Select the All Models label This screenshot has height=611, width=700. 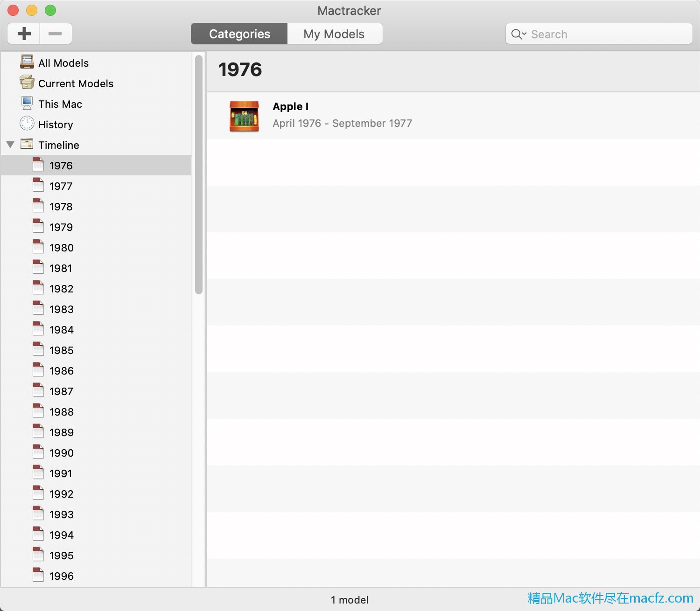pyautogui.click(x=63, y=63)
